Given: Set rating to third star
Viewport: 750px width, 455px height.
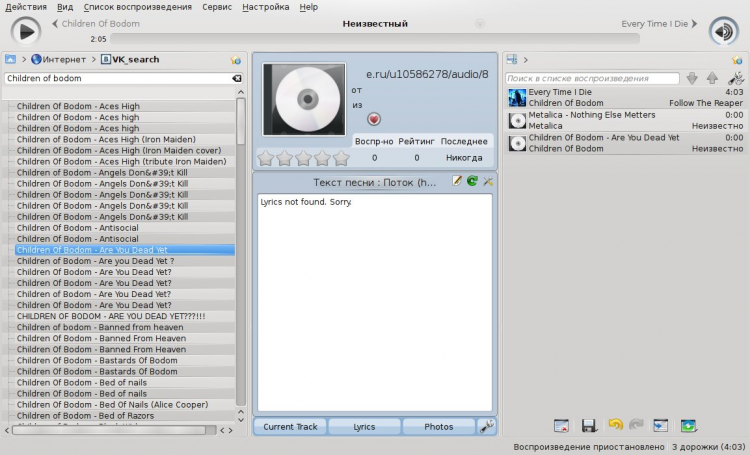Looking at the screenshot, I should pos(303,158).
